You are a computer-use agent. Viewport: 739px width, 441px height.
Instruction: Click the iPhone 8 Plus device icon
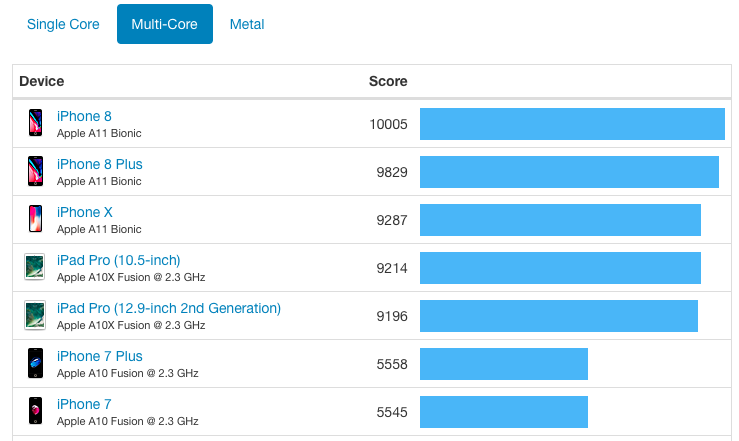pos(36,171)
